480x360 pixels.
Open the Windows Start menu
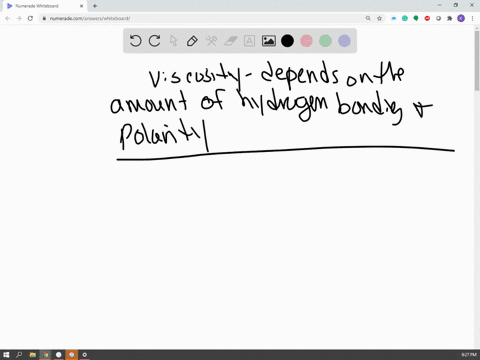coord(6,355)
